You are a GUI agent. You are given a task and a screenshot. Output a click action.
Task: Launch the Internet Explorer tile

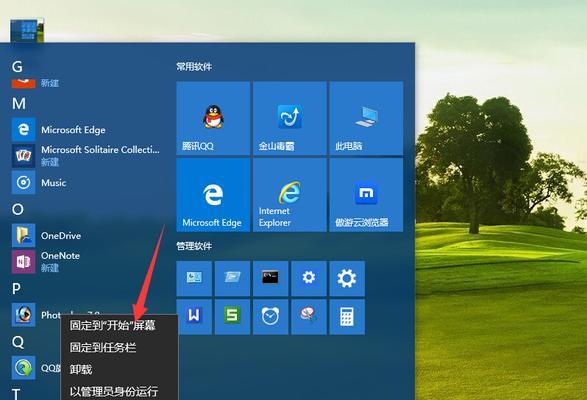(x=289, y=195)
